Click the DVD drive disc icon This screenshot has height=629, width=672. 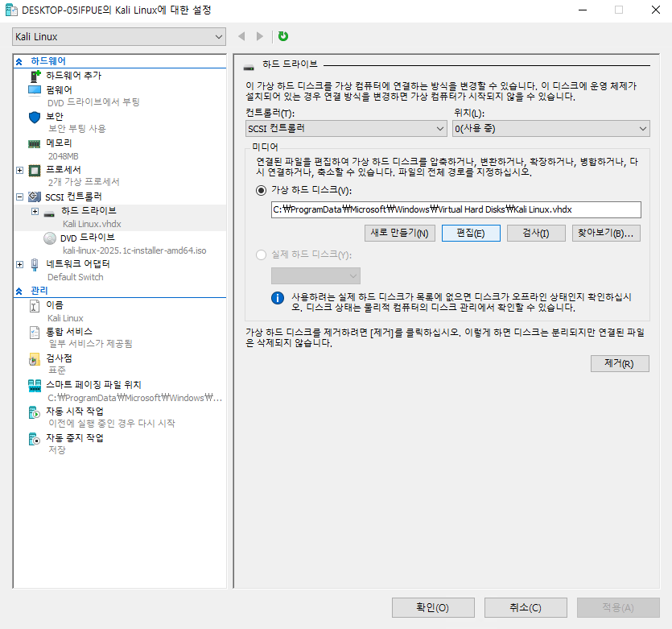click(x=50, y=238)
